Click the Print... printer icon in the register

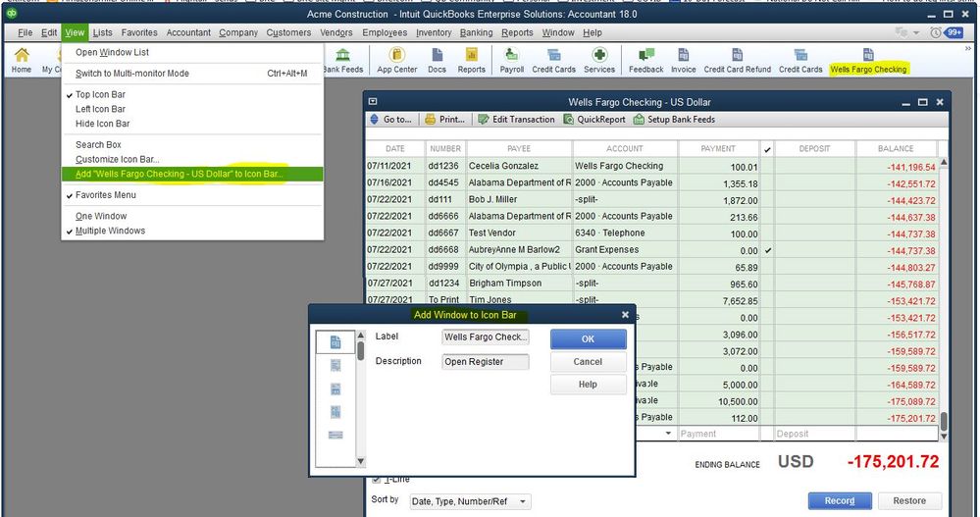click(430, 119)
